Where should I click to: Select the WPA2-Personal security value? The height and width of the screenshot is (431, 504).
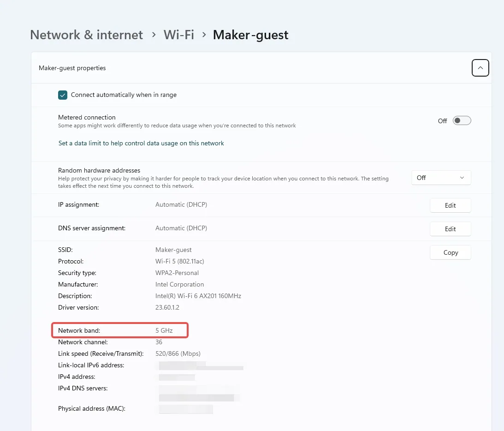177,273
